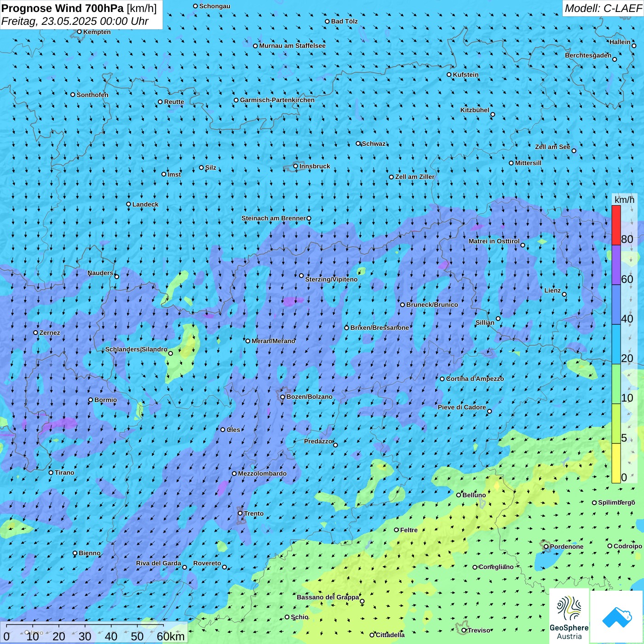The height and width of the screenshot is (644, 644).
Task: Click the Kufstein location dot
Action: tap(449, 75)
